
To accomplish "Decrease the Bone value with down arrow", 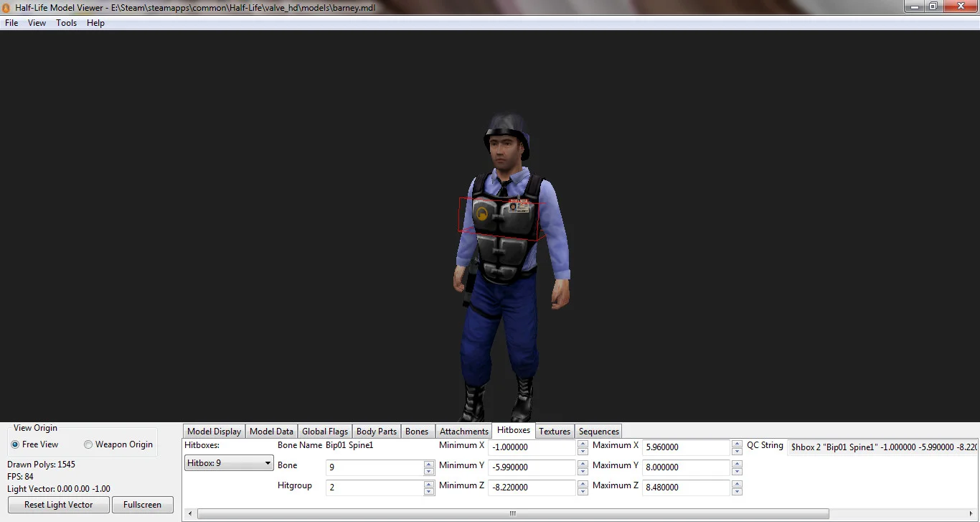I will click(429, 471).
